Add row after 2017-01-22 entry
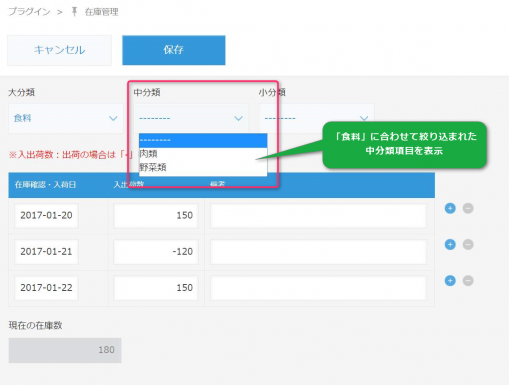The image size is (509, 385). point(450,281)
